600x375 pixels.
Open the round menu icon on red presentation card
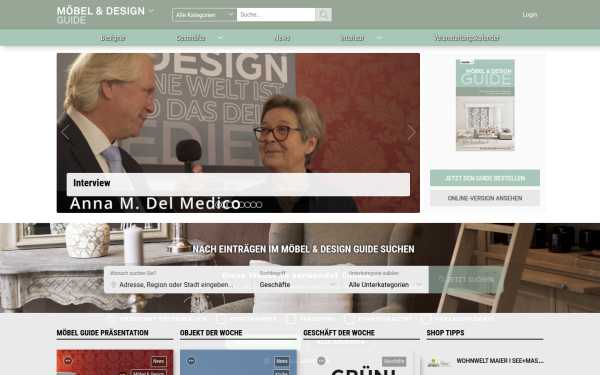click(68, 361)
